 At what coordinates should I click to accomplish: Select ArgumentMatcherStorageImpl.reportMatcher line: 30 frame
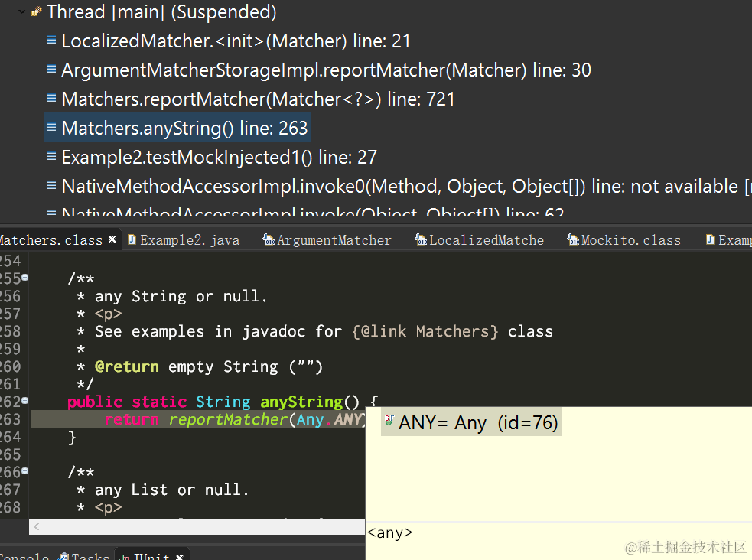[x=326, y=70]
